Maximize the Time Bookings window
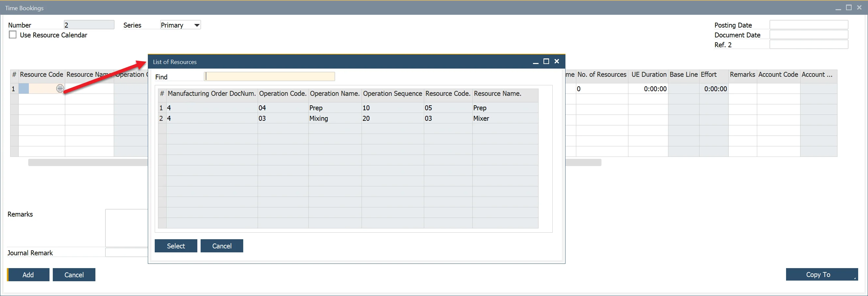The height and width of the screenshot is (296, 868). pos(848,8)
